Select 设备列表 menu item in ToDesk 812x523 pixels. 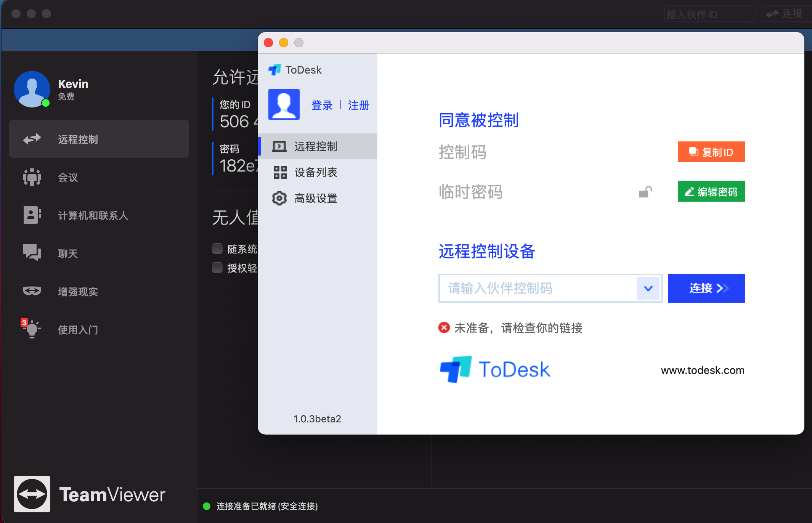click(318, 172)
